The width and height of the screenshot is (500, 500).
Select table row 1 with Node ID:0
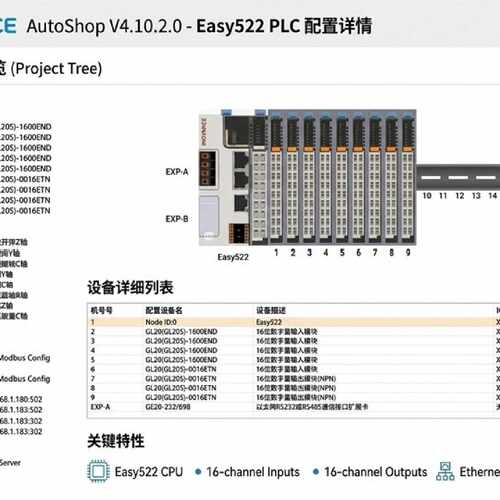(x=293, y=322)
